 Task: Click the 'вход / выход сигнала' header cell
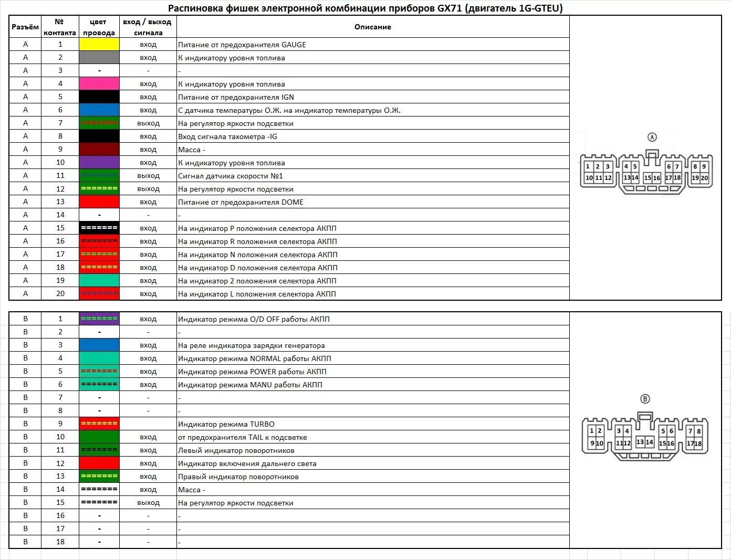(x=148, y=27)
